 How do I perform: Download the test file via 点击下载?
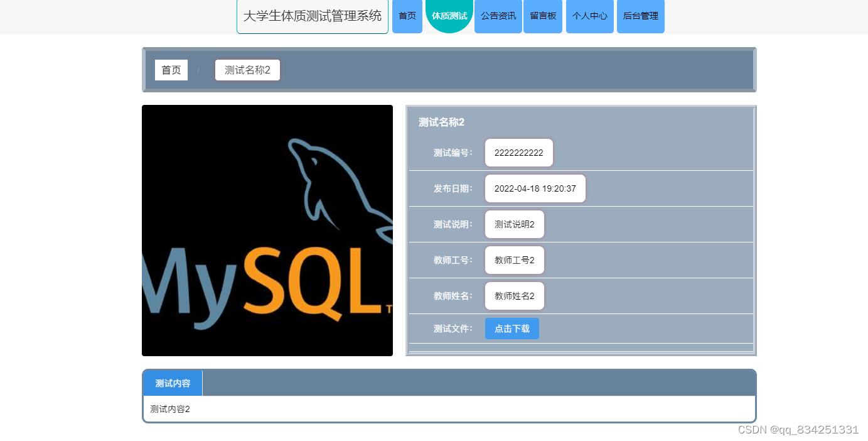click(512, 329)
